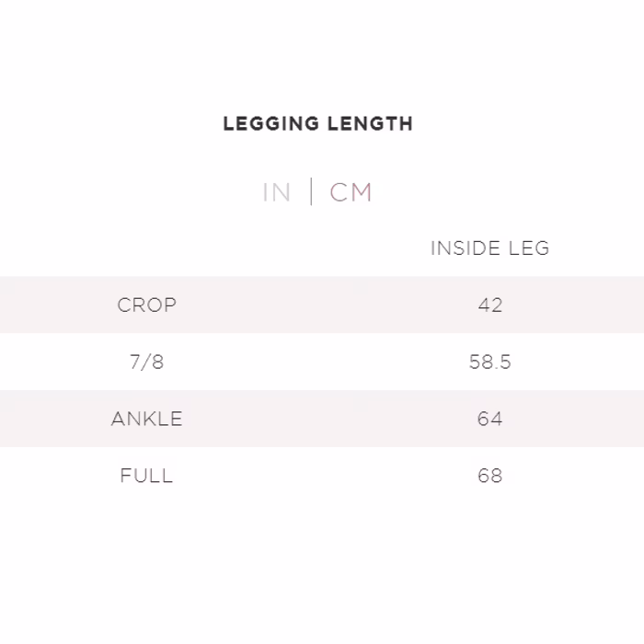Select the CM unit option

351,192
